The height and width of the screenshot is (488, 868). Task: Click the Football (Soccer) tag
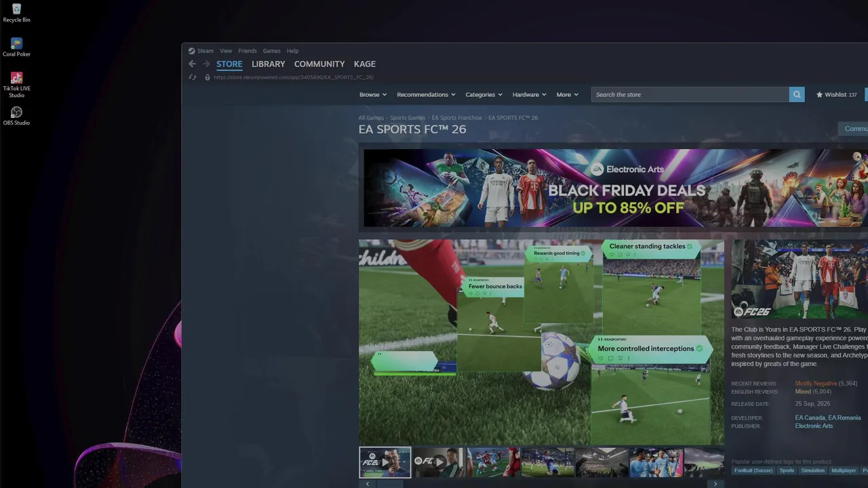pyautogui.click(x=753, y=470)
